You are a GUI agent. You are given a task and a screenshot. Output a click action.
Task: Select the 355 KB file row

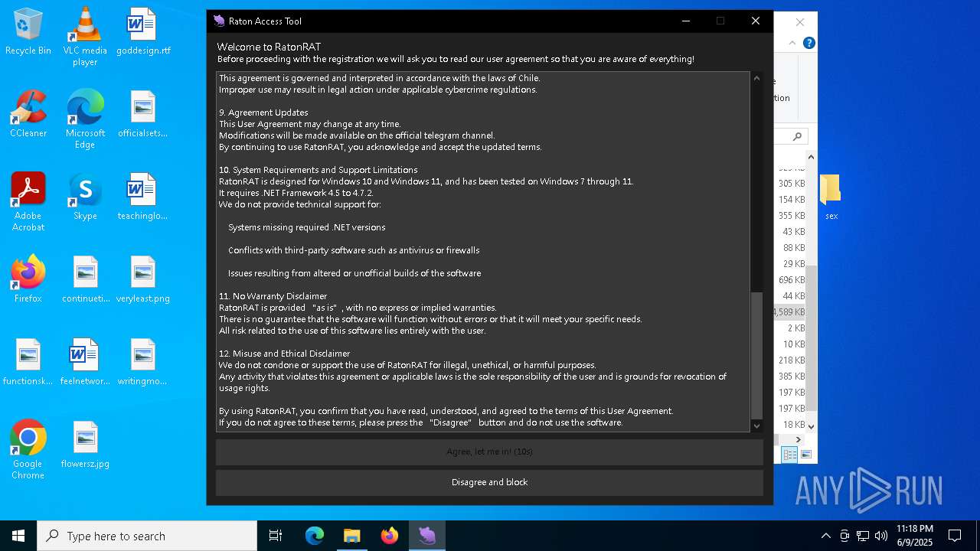tap(790, 216)
